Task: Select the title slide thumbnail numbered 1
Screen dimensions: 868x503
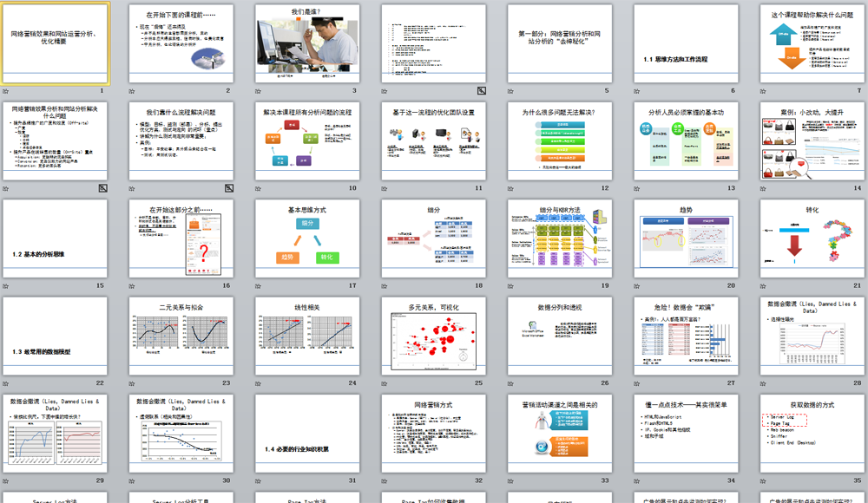Action: [58, 42]
